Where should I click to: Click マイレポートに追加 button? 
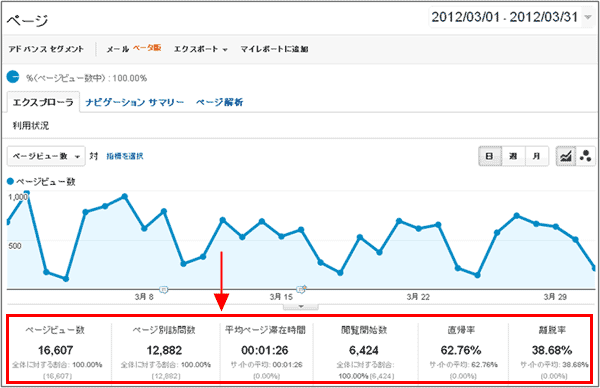[274, 49]
